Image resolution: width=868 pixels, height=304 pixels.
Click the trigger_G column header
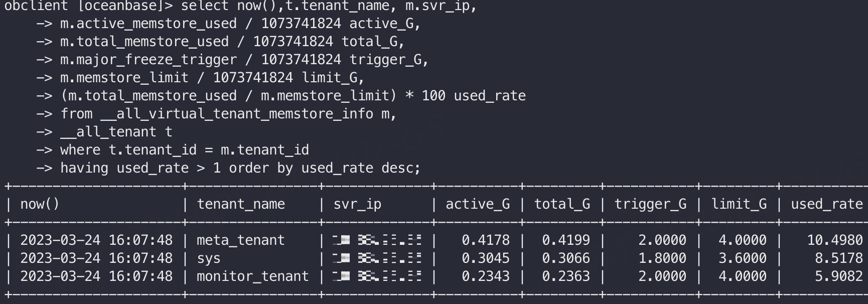coord(650,204)
